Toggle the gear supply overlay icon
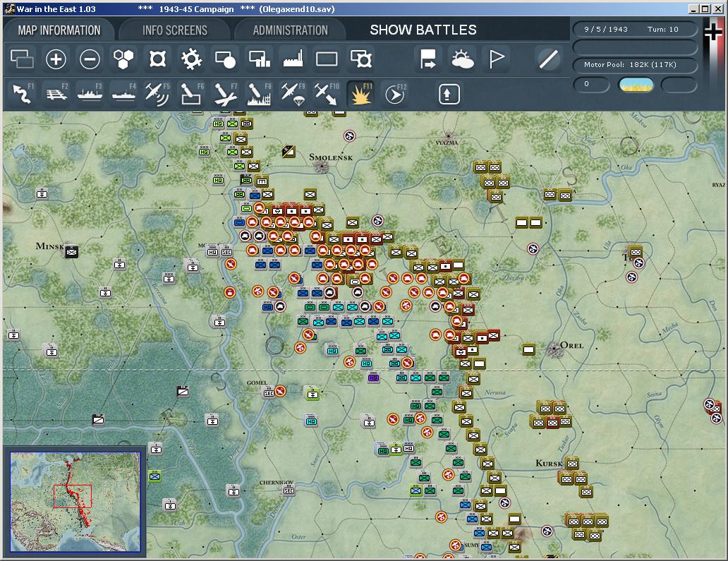This screenshot has height=561, width=728. coord(191,59)
